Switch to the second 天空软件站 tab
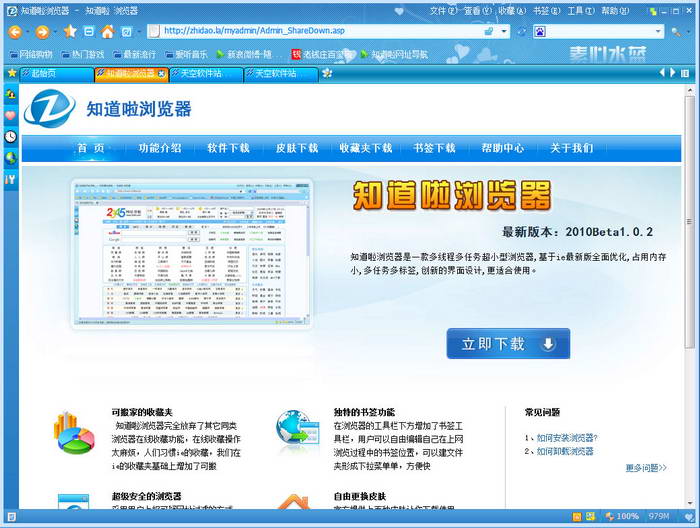 (x=281, y=74)
